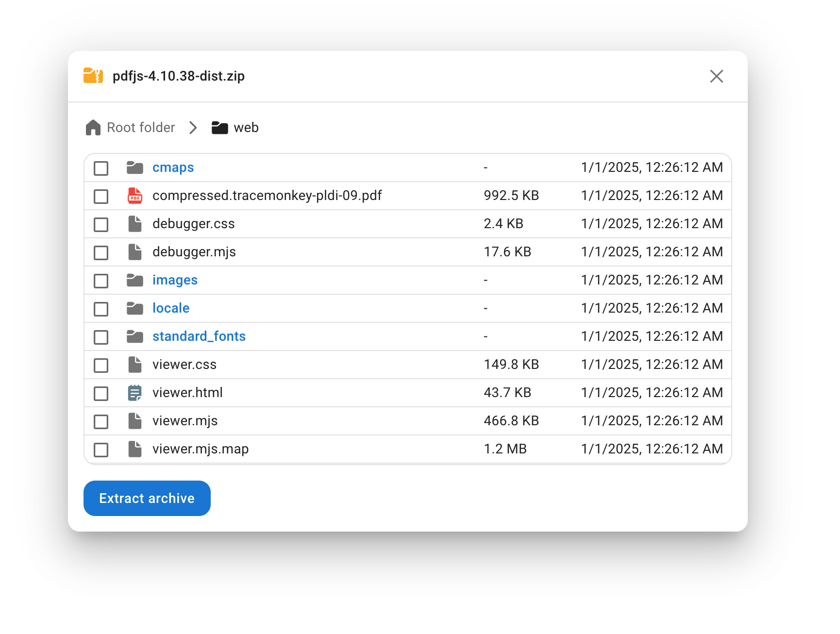Click the cmaps folder icon

click(x=134, y=168)
